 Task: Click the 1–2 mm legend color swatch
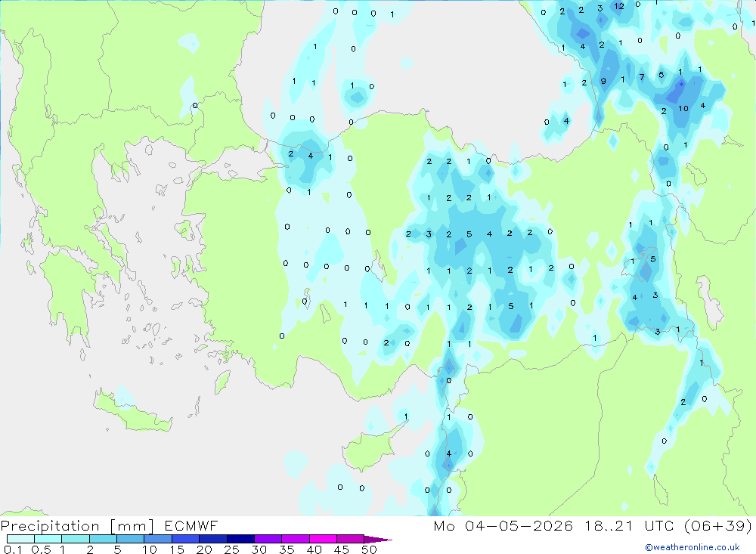coord(76,539)
